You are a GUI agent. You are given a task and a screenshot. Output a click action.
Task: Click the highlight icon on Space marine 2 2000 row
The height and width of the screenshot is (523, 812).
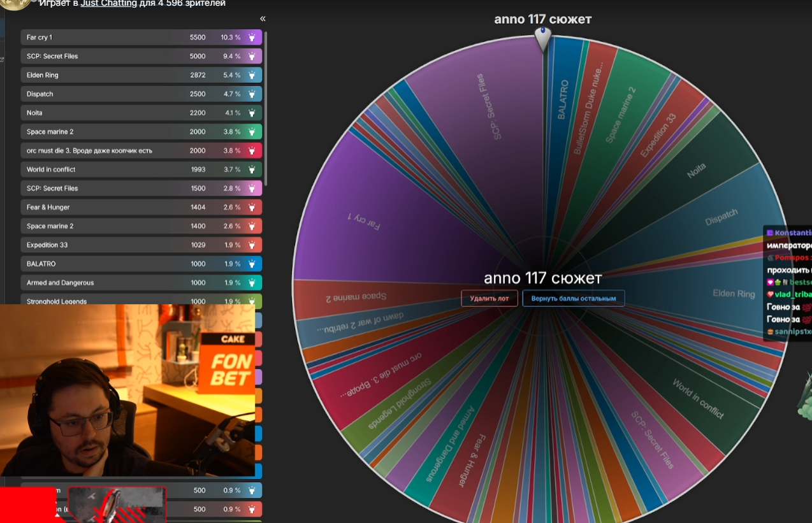click(x=252, y=132)
